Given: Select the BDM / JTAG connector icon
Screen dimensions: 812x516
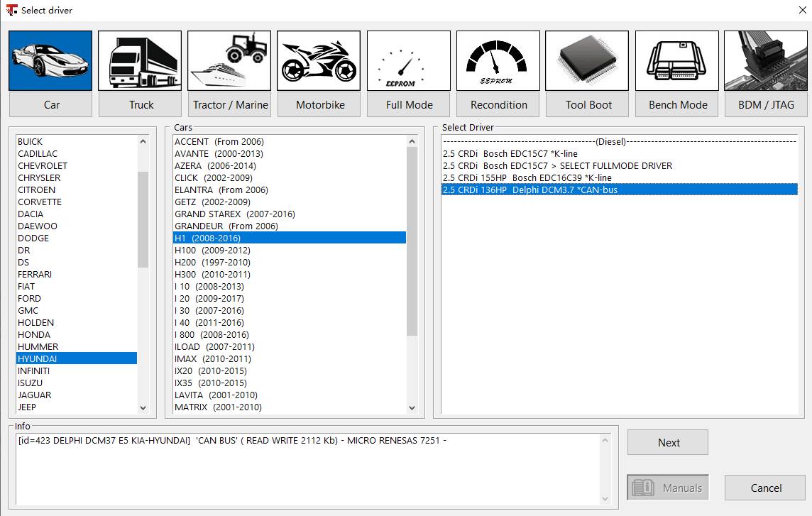Looking at the screenshot, I should click(x=766, y=60).
